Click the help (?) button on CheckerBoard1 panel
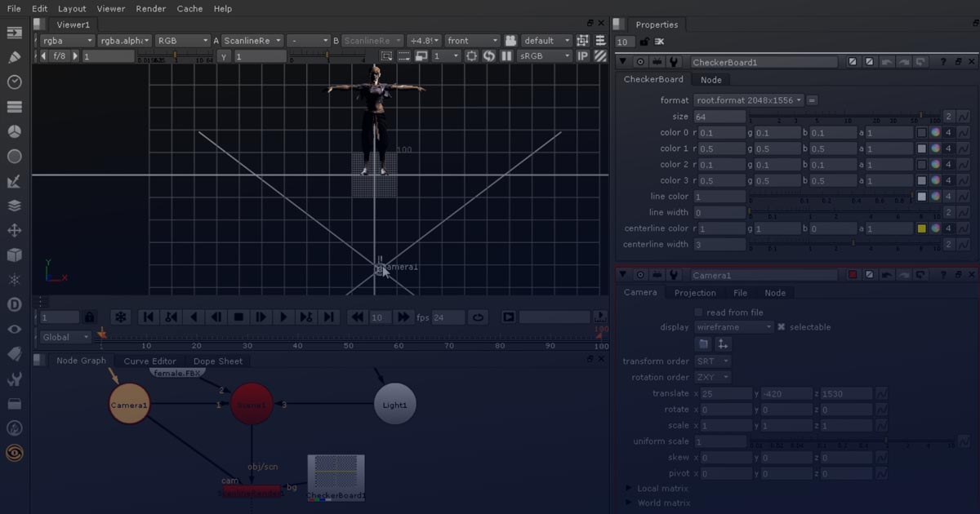 pyautogui.click(x=944, y=61)
